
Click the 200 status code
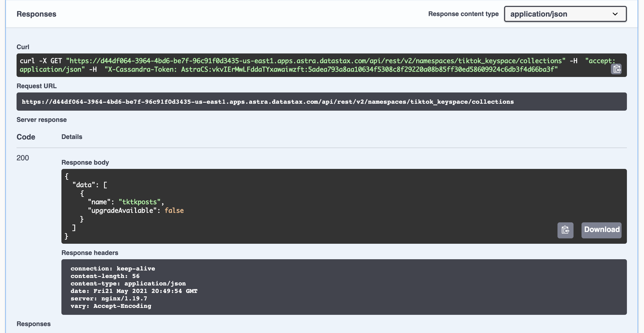[x=23, y=158]
